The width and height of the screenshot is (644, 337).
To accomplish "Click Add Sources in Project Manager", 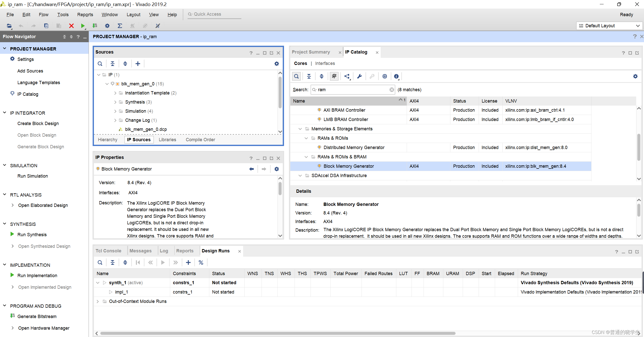I will click(x=30, y=71).
